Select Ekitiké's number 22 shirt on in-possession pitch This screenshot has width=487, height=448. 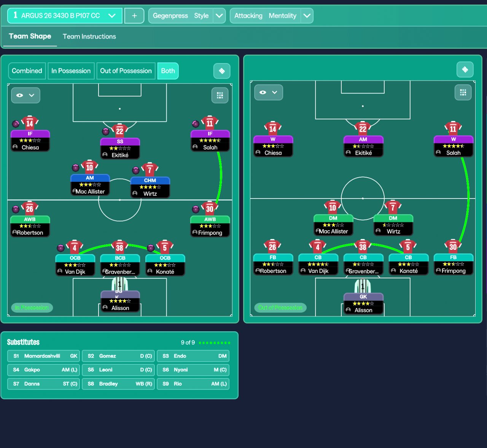tap(120, 131)
